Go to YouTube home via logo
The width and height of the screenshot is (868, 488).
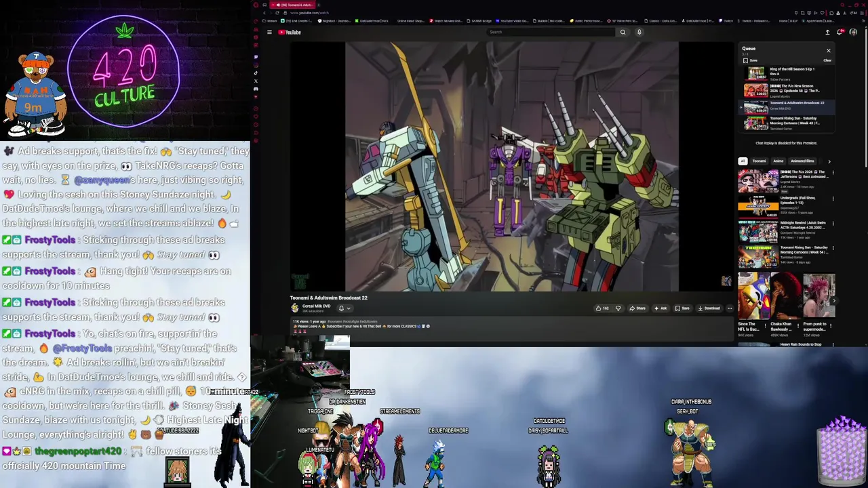(290, 32)
